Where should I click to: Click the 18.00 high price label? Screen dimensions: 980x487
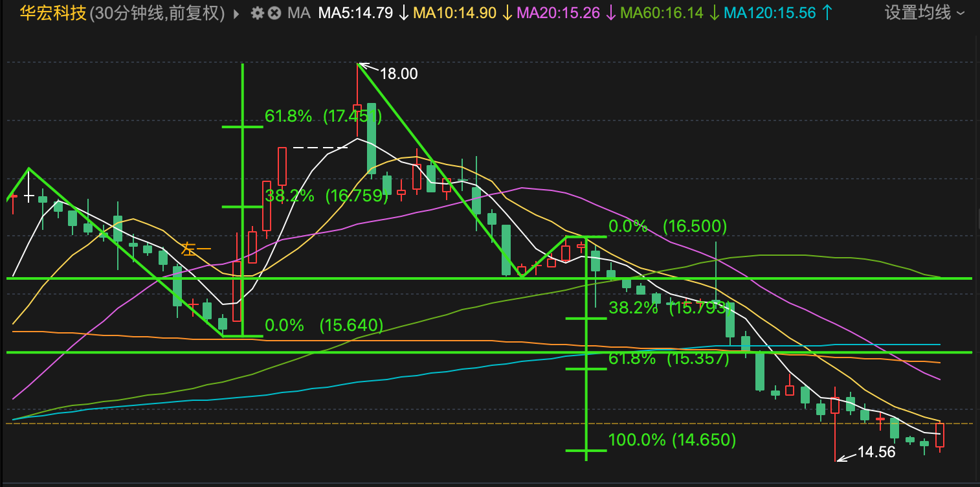(399, 74)
